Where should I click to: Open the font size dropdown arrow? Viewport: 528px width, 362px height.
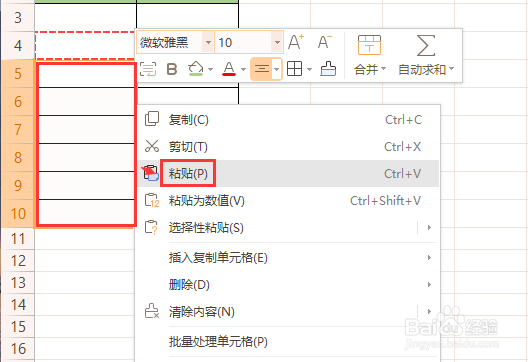277,42
